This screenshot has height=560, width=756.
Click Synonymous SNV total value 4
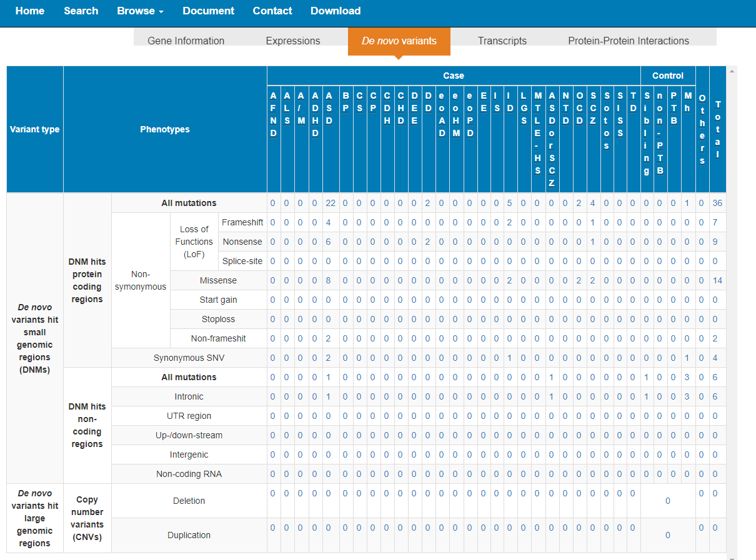pyautogui.click(x=715, y=358)
